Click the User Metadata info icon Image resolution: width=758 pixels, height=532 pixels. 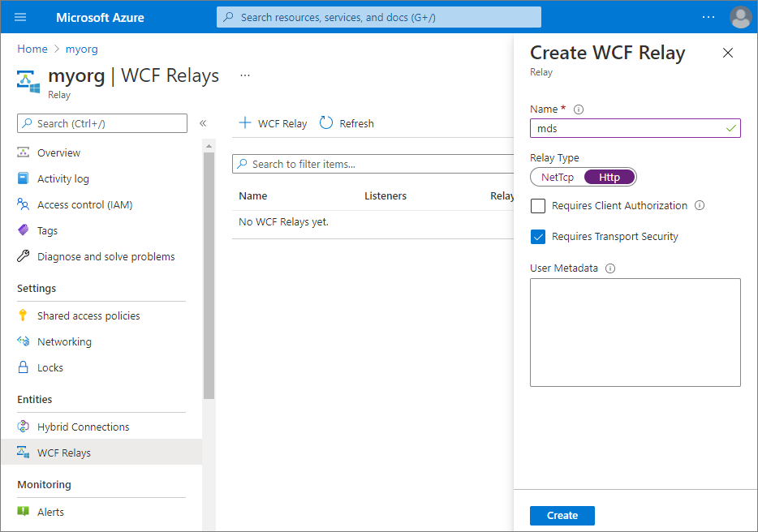pos(610,268)
